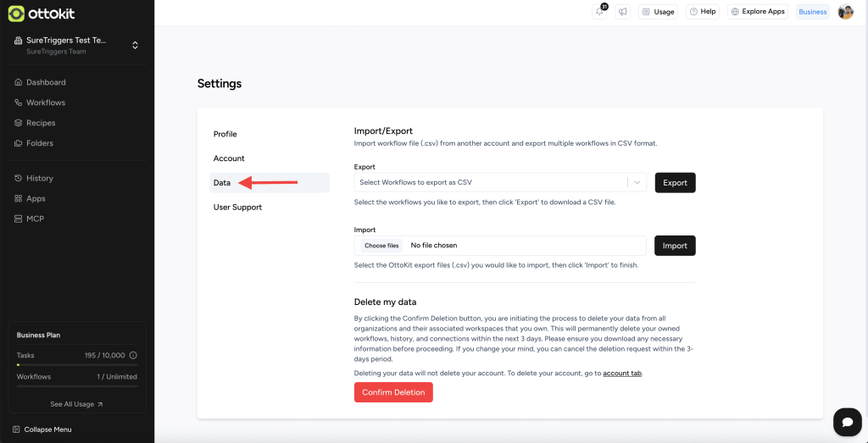Image resolution: width=868 pixels, height=443 pixels.
Task: Click the notification bell icon
Action: point(600,12)
